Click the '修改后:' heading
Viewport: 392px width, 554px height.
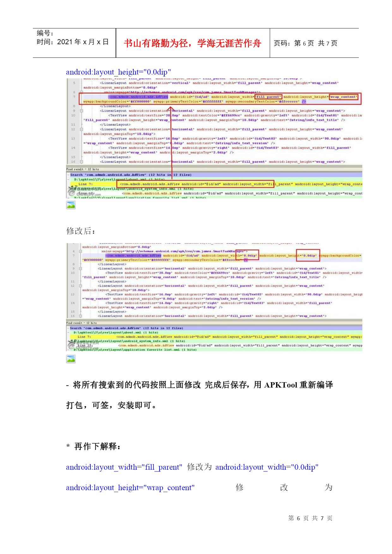point(81,231)
